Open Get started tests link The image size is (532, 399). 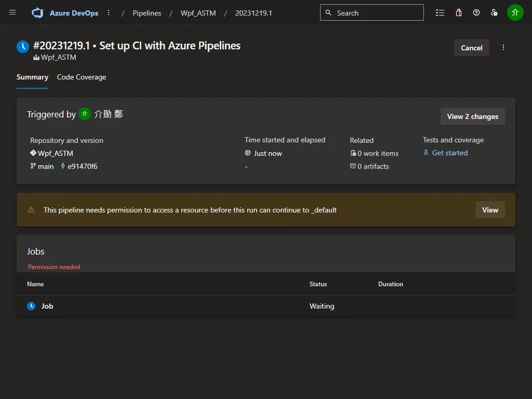[449, 153]
